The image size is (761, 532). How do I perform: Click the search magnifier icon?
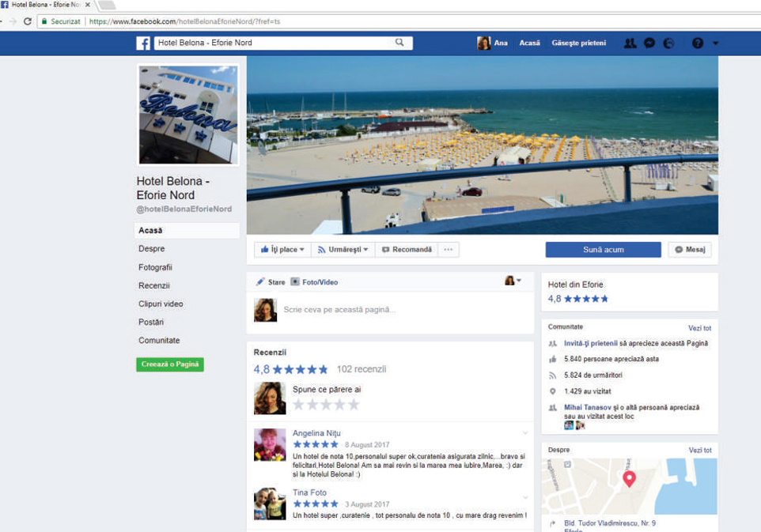click(x=400, y=43)
